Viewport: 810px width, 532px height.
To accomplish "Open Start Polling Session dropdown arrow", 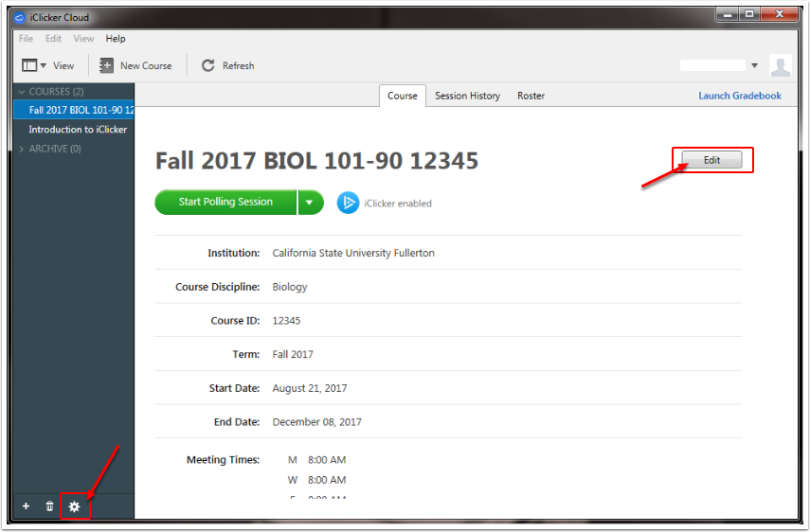I will click(310, 203).
